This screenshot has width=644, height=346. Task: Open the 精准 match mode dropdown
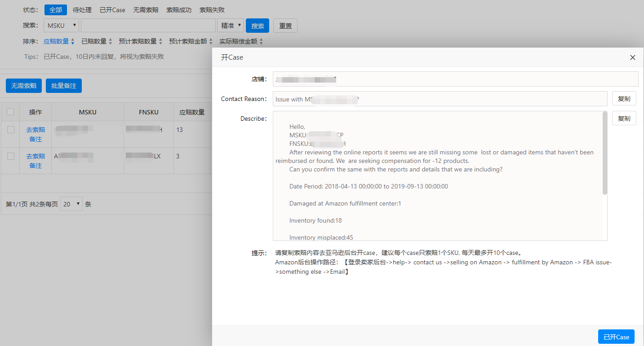tap(231, 26)
